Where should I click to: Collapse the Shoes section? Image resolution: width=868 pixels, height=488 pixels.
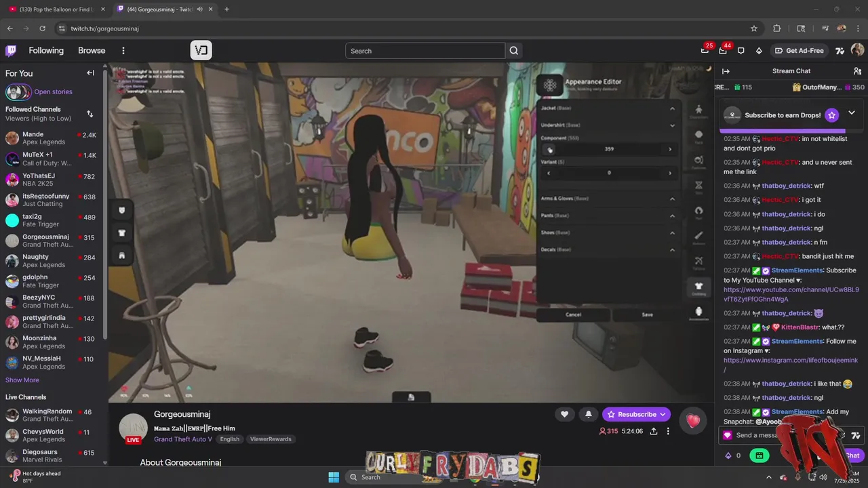[672, 232]
